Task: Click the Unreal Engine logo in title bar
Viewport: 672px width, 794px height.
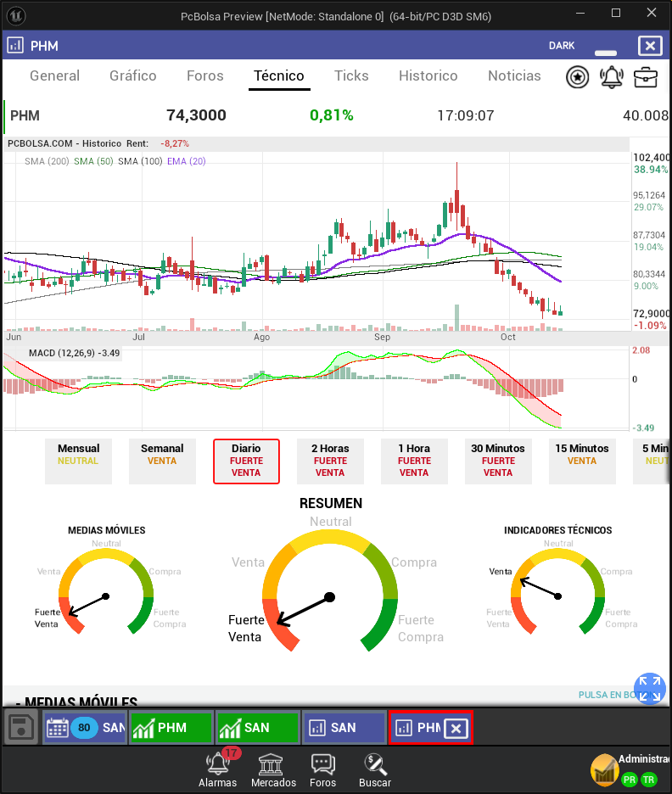Action: 16,16
